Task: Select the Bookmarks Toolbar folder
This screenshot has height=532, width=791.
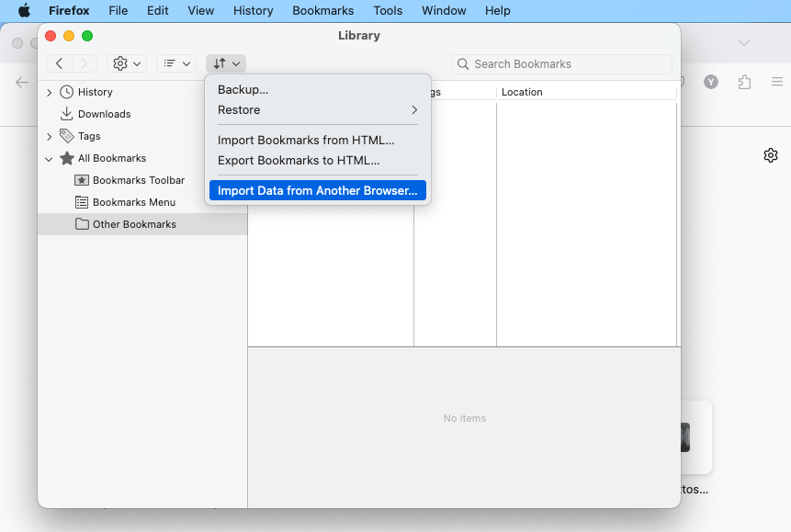Action: (138, 180)
